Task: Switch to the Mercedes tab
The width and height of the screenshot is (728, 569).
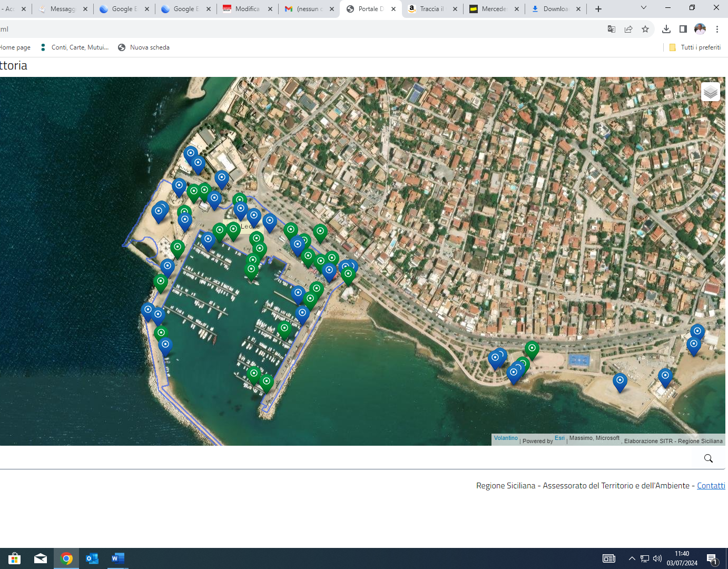Action: (494, 9)
